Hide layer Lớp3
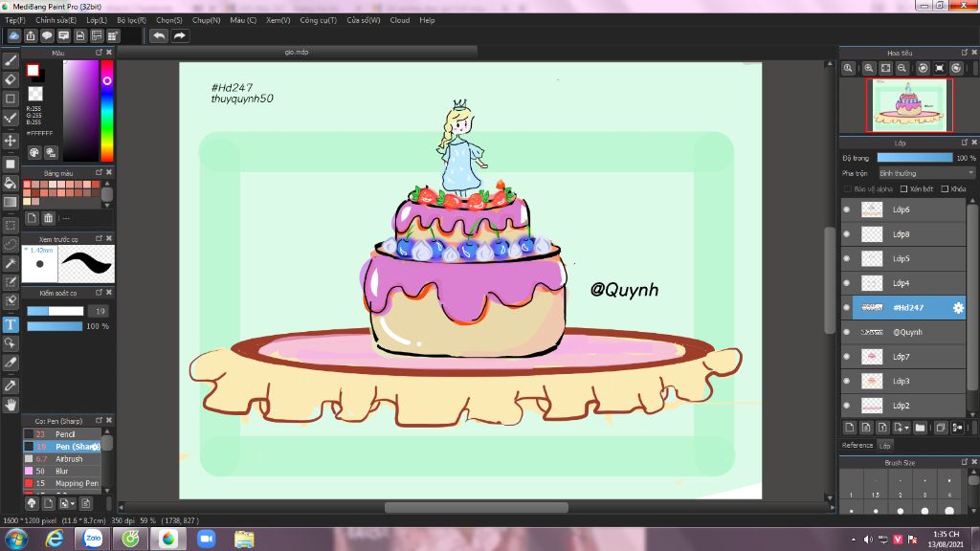 [x=847, y=381]
